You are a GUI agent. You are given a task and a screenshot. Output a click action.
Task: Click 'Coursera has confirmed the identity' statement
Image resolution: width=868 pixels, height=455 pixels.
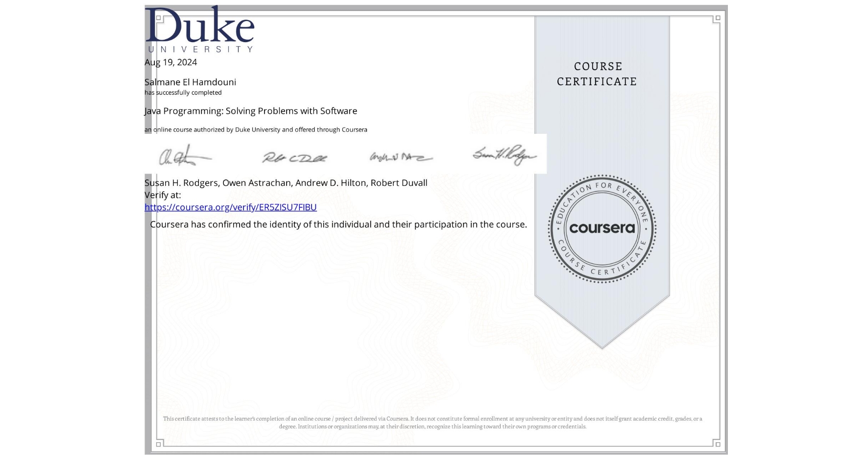click(338, 225)
